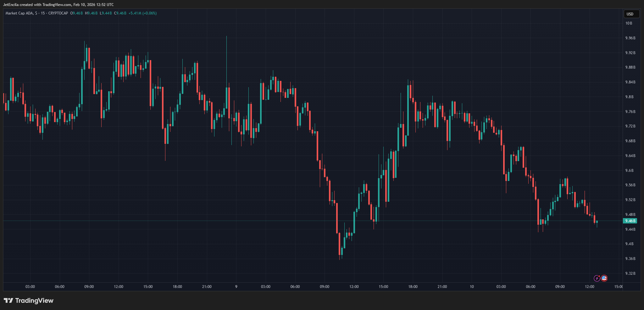Click the red notification dot on events icon

599,276
